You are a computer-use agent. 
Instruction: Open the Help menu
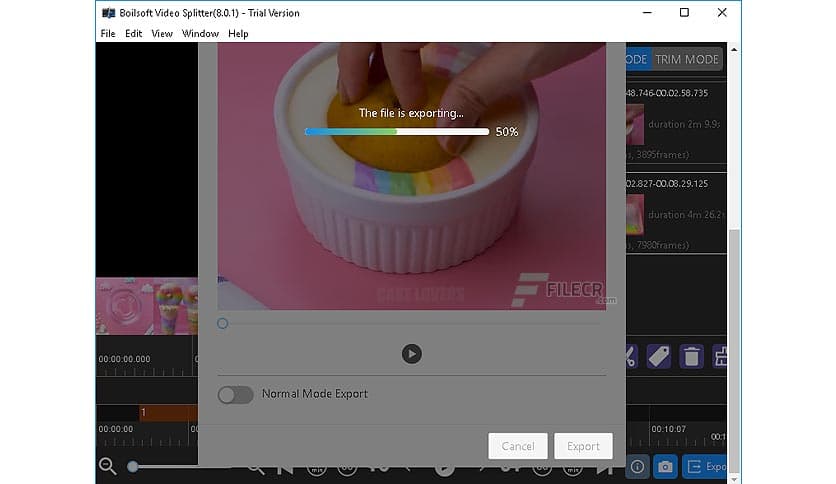pos(238,34)
